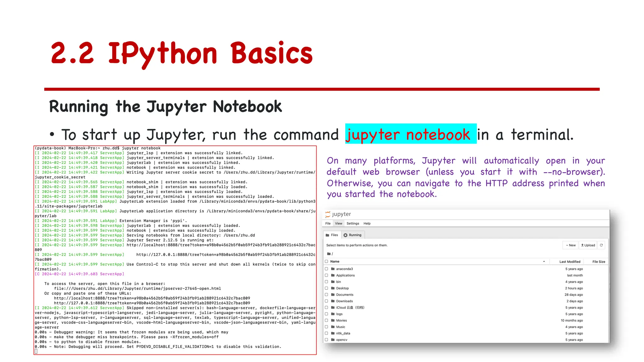Open the View menu in Jupyter
Viewport: 644px width, 362px height.
(338, 223)
